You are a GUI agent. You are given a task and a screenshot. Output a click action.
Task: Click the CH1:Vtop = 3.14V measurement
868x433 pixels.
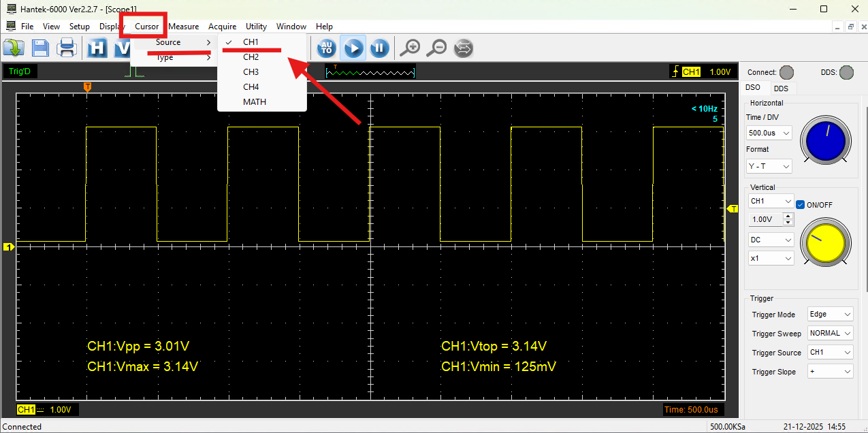(x=494, y=346)
